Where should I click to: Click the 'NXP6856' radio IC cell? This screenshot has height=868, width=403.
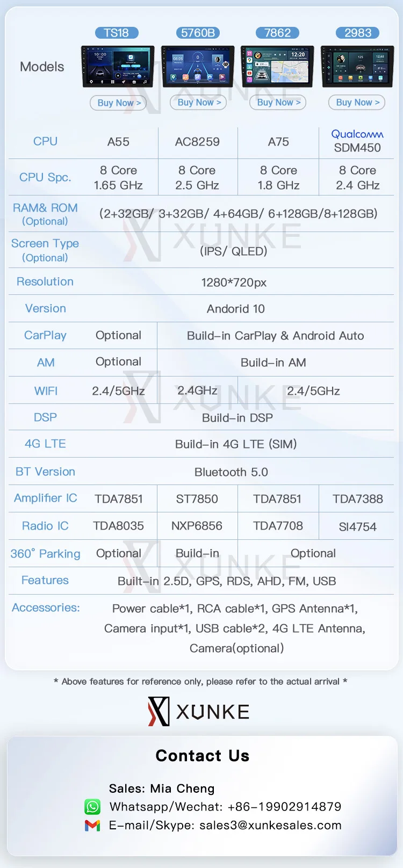point(197,526)
